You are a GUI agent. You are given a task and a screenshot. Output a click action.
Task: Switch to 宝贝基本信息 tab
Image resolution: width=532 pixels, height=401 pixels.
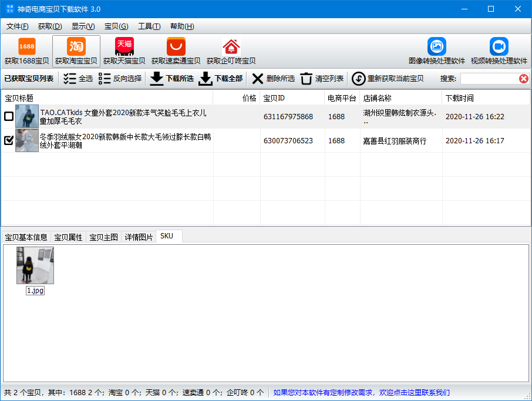[x=26, y=237]
